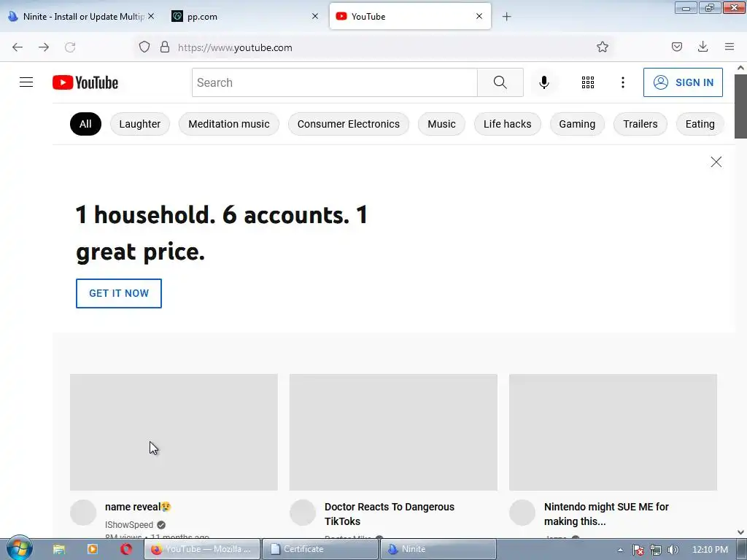
Task: Click Nintendo might SUE ME title
Action: tap(606, 514)
